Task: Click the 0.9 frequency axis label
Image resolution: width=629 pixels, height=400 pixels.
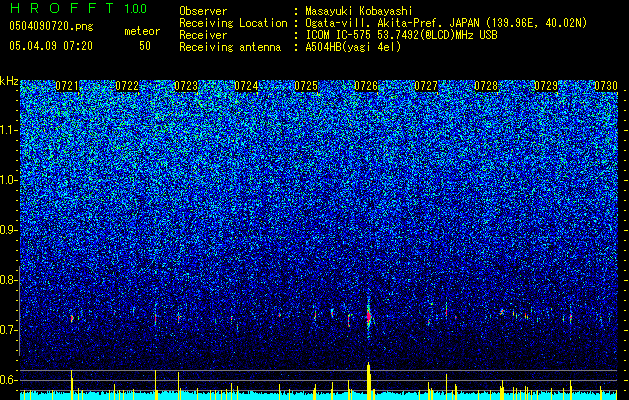Action: (8, 230)
